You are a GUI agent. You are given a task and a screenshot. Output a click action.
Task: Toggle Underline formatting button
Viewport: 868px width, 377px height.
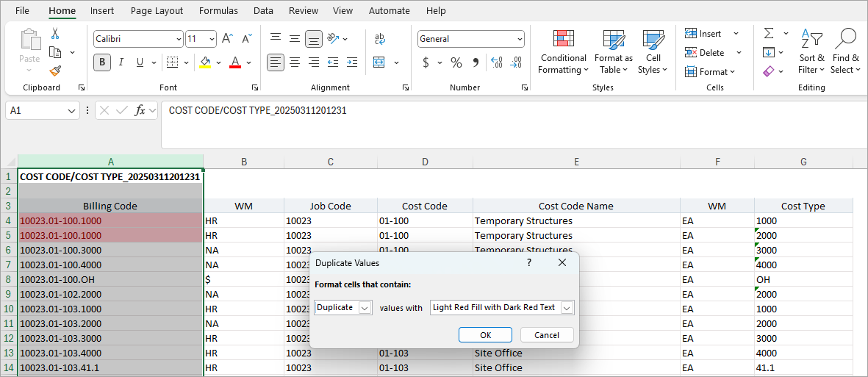[140, 62]
